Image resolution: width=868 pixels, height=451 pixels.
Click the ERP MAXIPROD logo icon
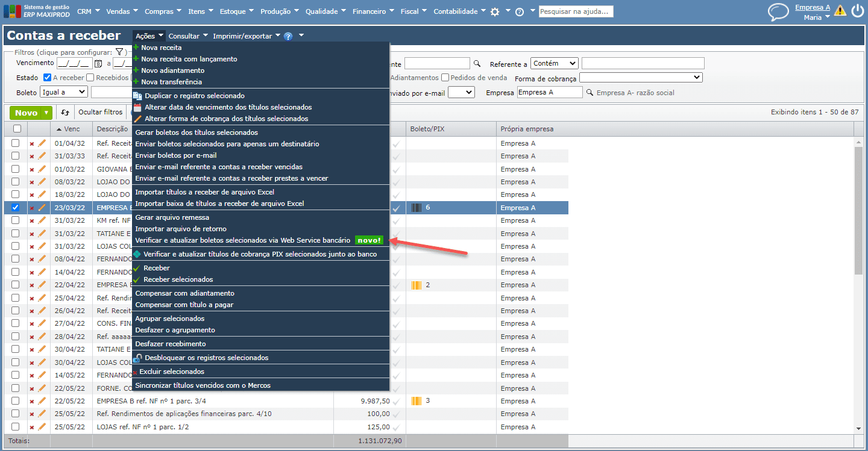[12, 11]
